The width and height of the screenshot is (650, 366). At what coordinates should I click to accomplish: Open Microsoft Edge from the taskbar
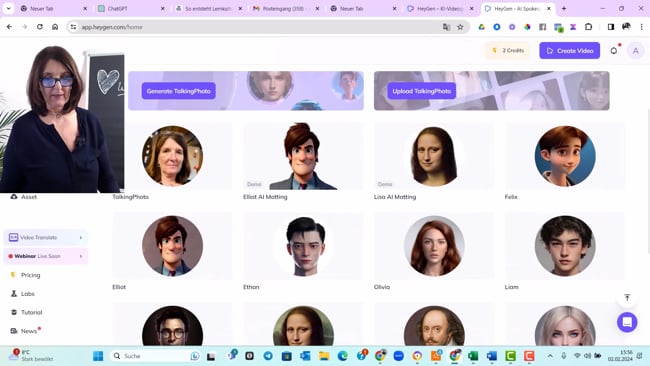tap(343, 356)
